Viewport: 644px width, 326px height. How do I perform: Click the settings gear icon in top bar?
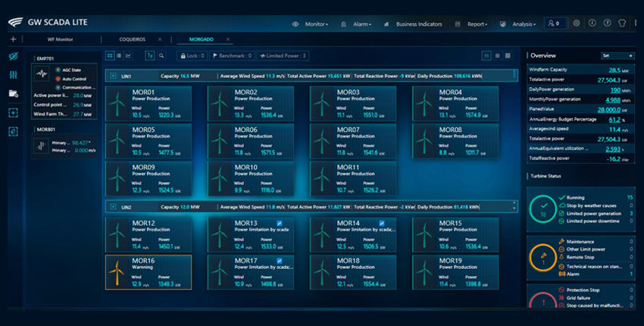(x=577, y=24)
